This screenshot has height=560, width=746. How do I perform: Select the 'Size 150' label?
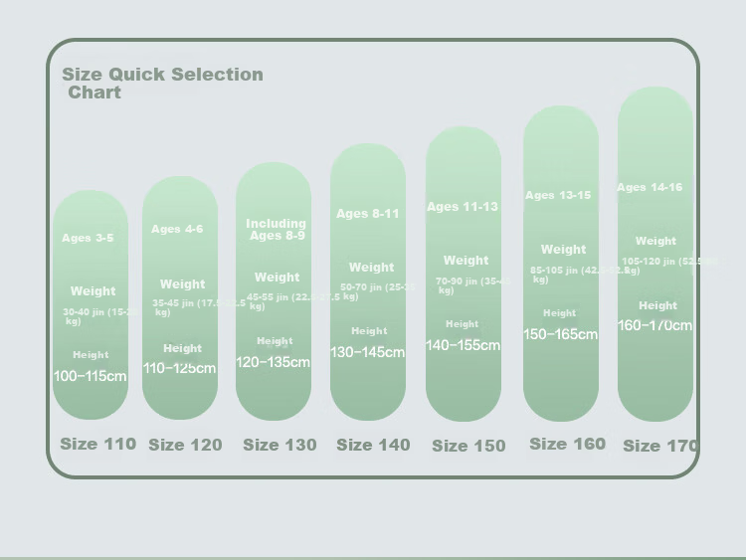[x=468, y=446]
